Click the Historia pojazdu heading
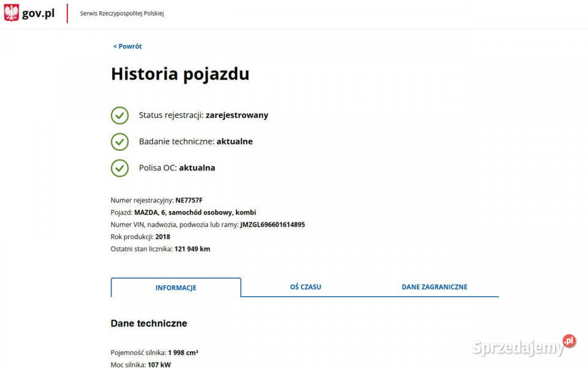Image resolution: width=588 pixels, height=368 pixels. [x=180, y=74]
